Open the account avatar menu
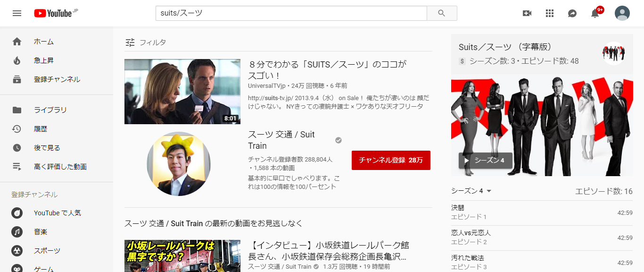 [x=622, y=13]
